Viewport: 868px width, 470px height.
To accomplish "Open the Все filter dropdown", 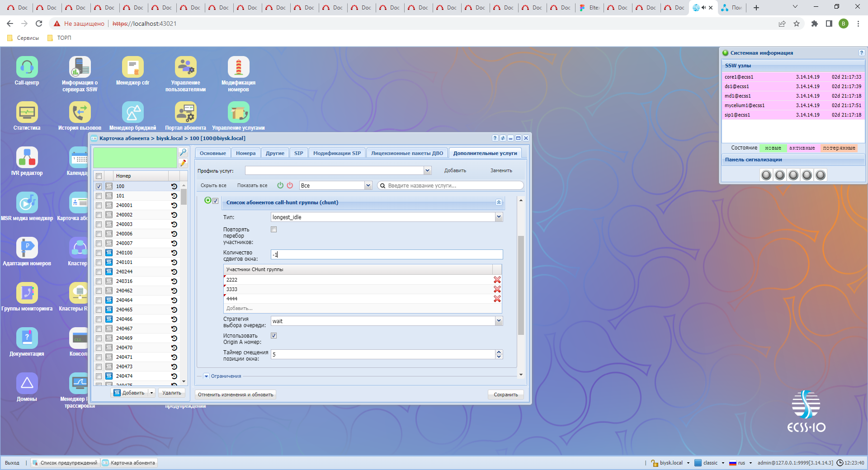I will [368, 185].
